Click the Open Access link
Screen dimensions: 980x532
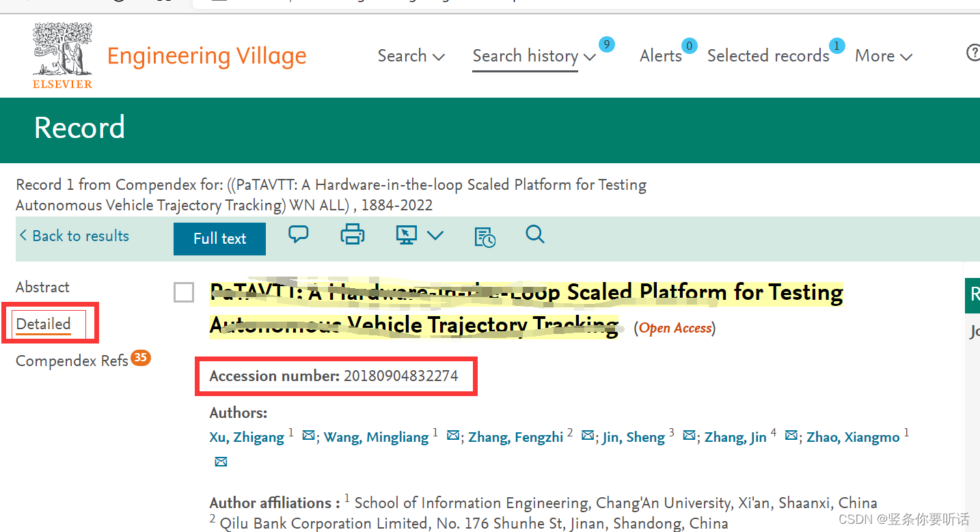tap(675, 328)
